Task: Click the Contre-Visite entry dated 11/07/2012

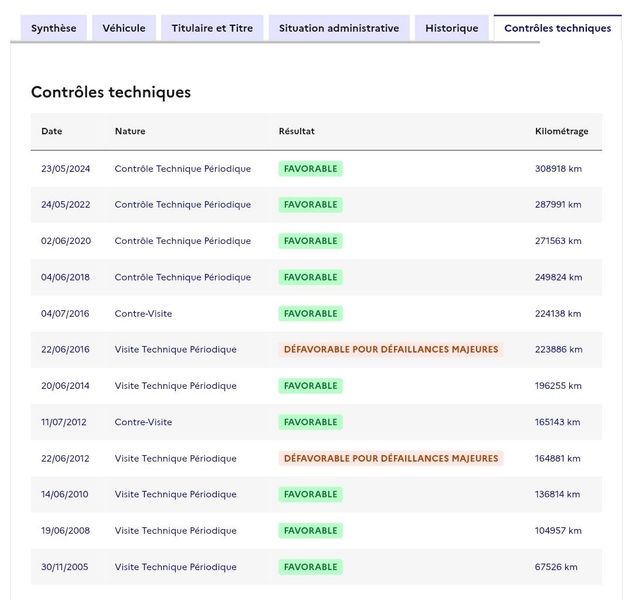Action: (143, 422)
